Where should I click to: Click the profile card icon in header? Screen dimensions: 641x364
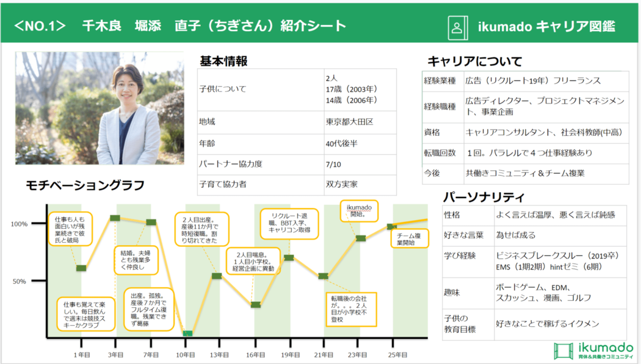(x=456, y=26)
